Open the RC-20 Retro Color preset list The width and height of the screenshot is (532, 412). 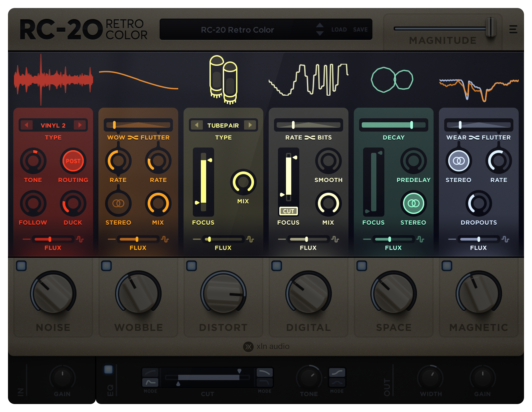[x=237, y=30]
